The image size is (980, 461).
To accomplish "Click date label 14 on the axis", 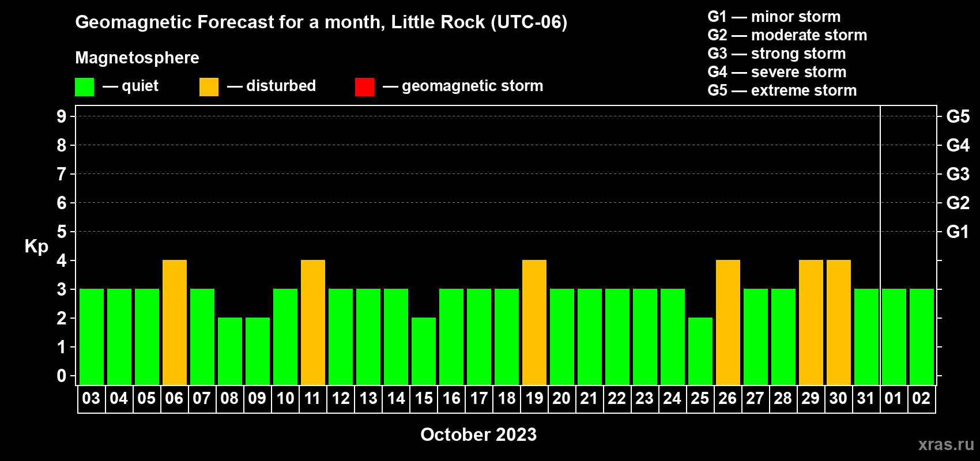I will 395,398.
